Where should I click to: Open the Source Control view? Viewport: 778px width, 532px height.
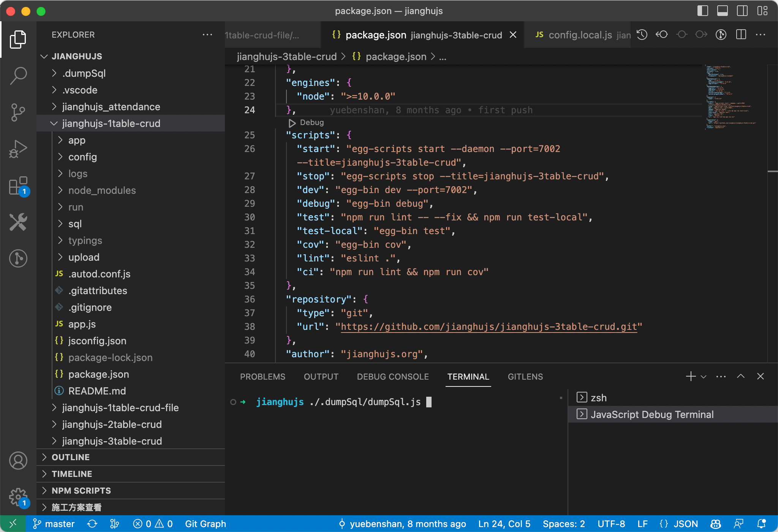(x=18, y=112)
